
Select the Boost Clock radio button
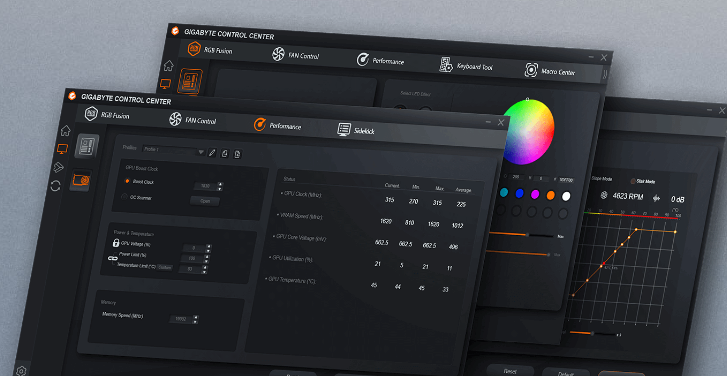127,181
